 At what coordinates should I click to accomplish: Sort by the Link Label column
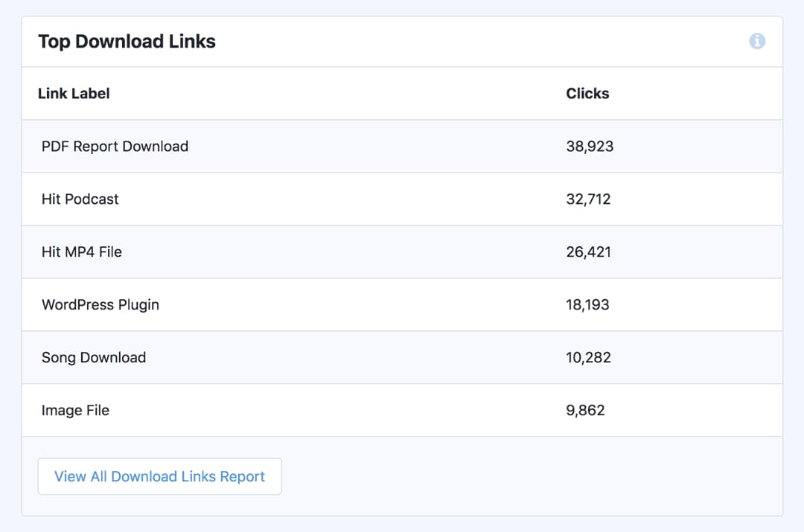74,93
